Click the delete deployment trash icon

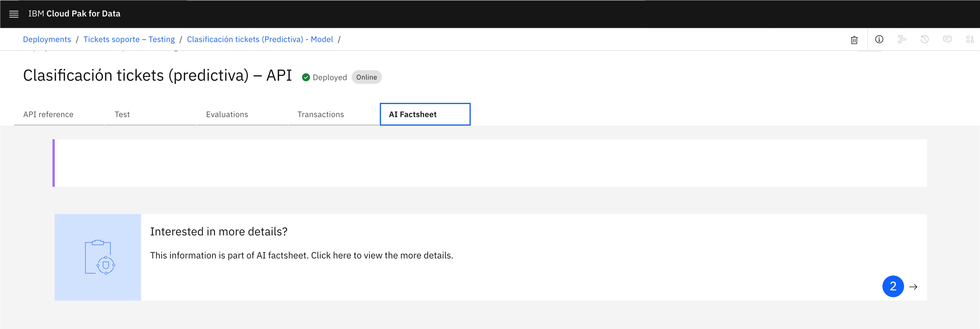[854, 40]
